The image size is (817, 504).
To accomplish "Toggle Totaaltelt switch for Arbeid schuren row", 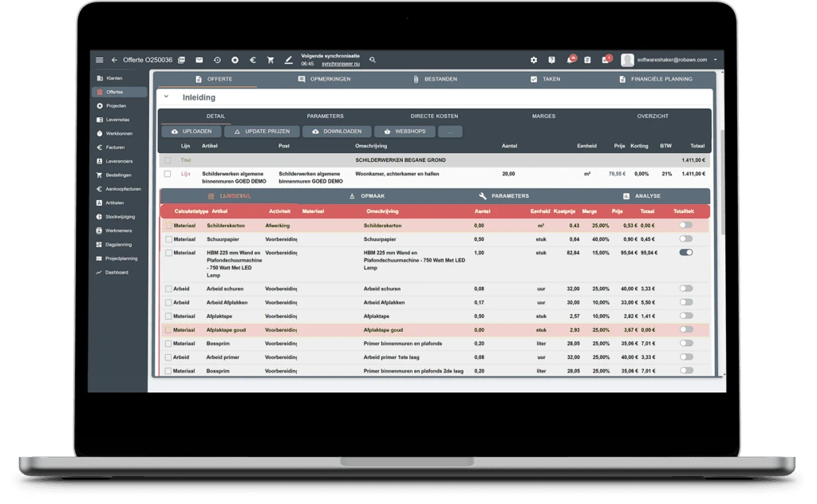I will (685, 289).
